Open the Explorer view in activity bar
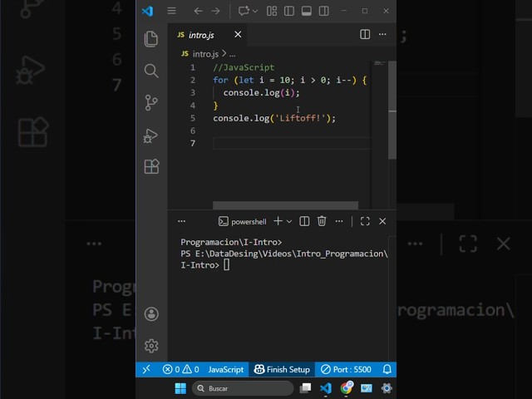 [x=151, y=39]
